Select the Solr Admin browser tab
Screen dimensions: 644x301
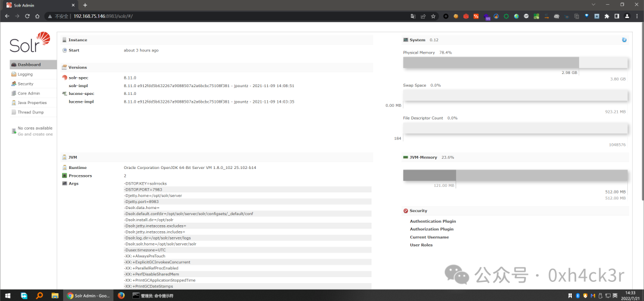pos(41,5)
